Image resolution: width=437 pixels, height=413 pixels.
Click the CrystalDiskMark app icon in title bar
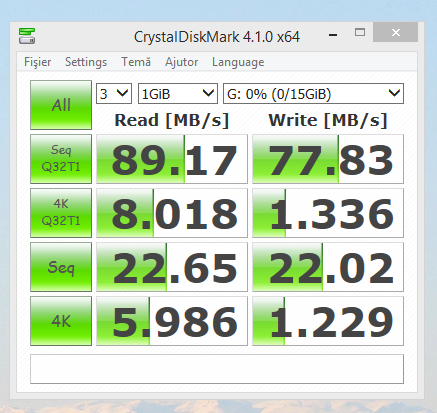click(27, 36)
